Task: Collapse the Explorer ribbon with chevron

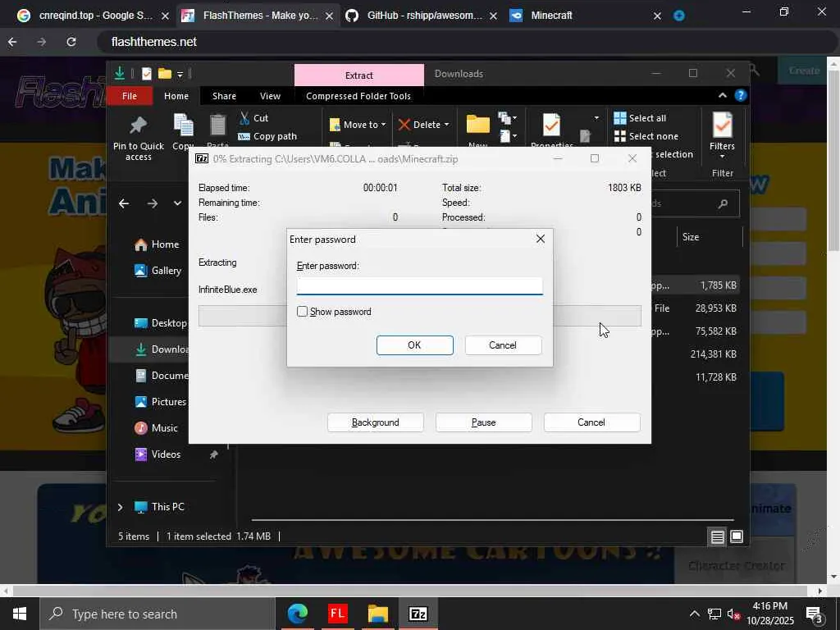Action: click(x=722, y=95)
